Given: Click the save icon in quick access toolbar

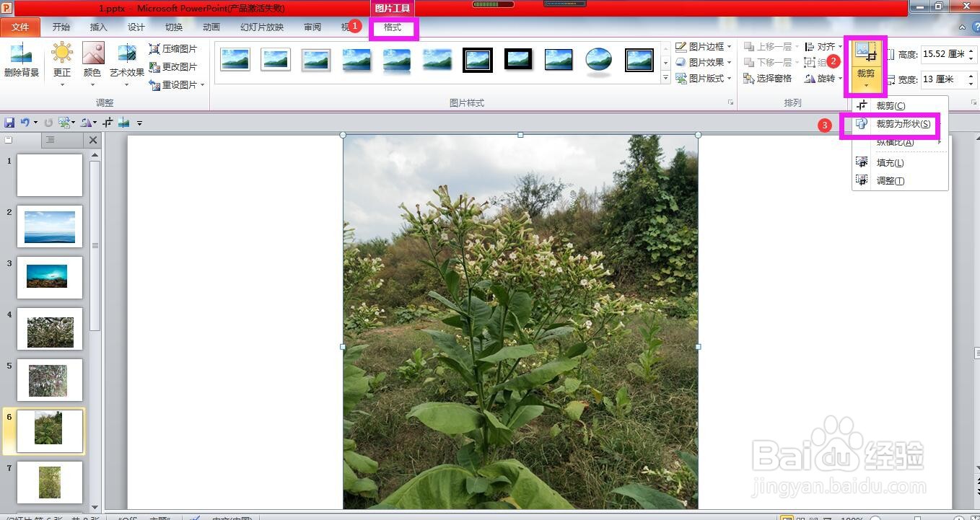Looking at the screenshot, I should point(9,123).
